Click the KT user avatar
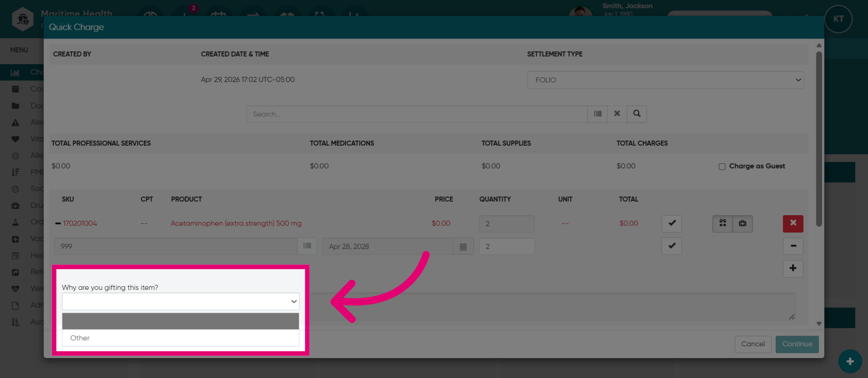 [838, 19]
